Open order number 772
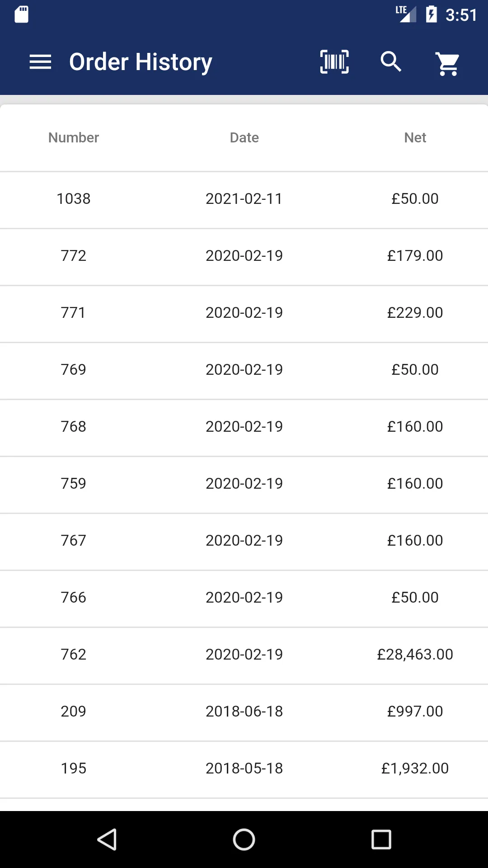 [x=244, y=257]
